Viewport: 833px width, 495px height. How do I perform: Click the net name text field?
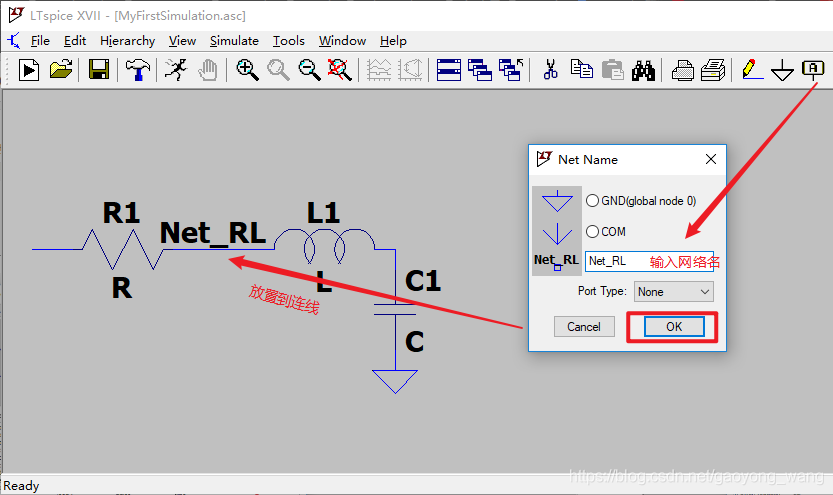click(x=616, y=261)
